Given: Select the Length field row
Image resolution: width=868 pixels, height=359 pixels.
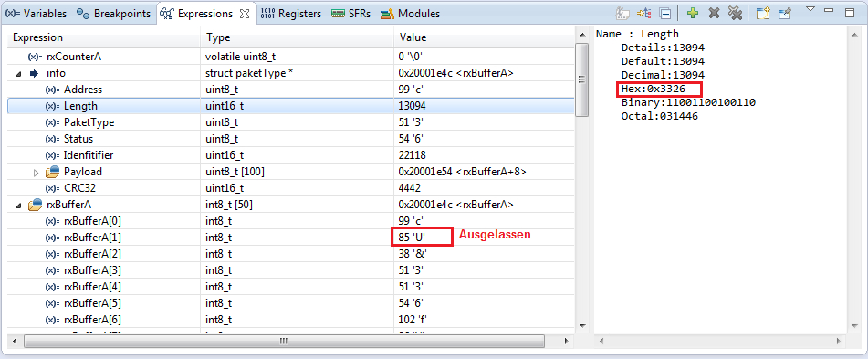Looking at the screenshot, I should pos(291,106).
